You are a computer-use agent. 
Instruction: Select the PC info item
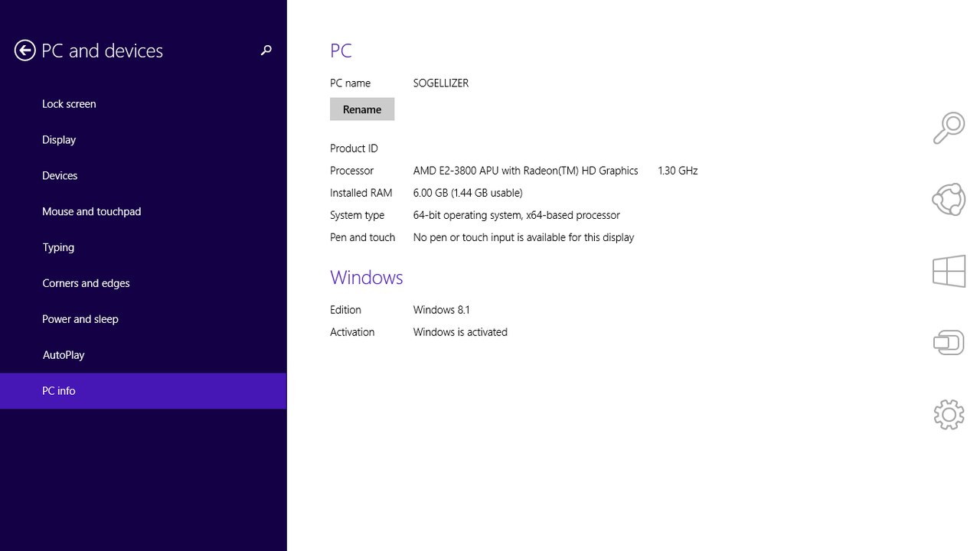coord(143,391)
